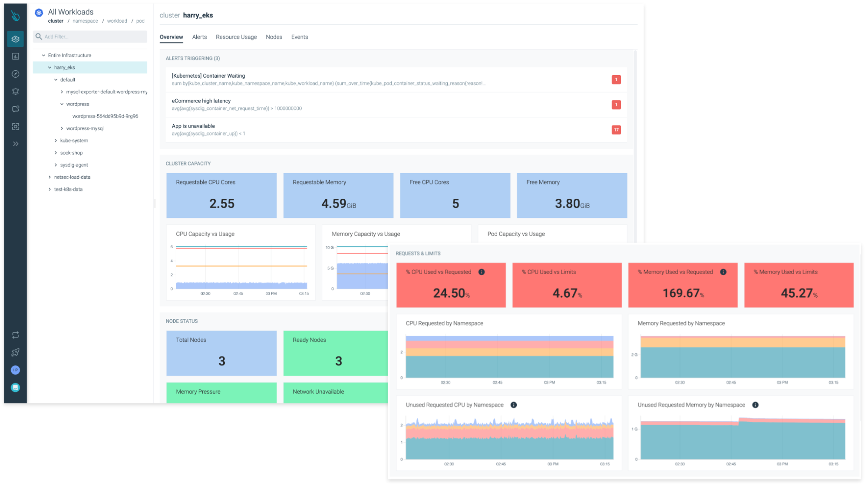The height and width of the screenshot is (486, 868).
Task: Click the Events chat-bubble sidebar icon
Action: [15, 109]
